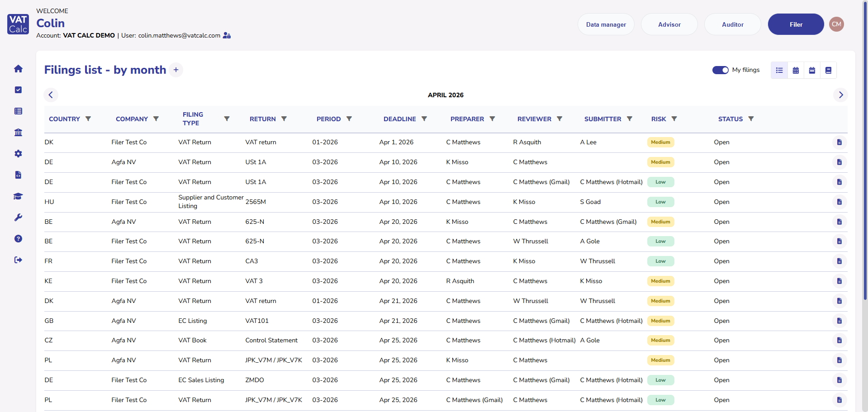This screenshot has width=868, height=412.
Task: Open the code file icon in the sidebar
Action: [18, 175]
